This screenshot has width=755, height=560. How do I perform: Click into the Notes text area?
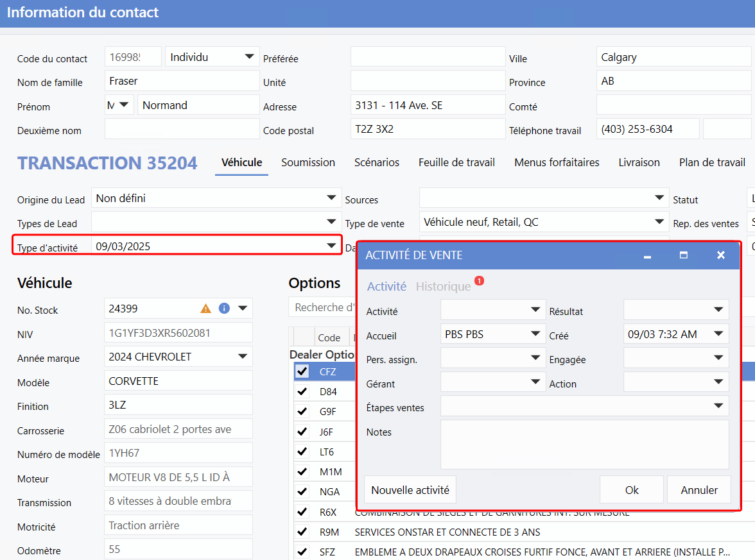click(x=584, y=445)
